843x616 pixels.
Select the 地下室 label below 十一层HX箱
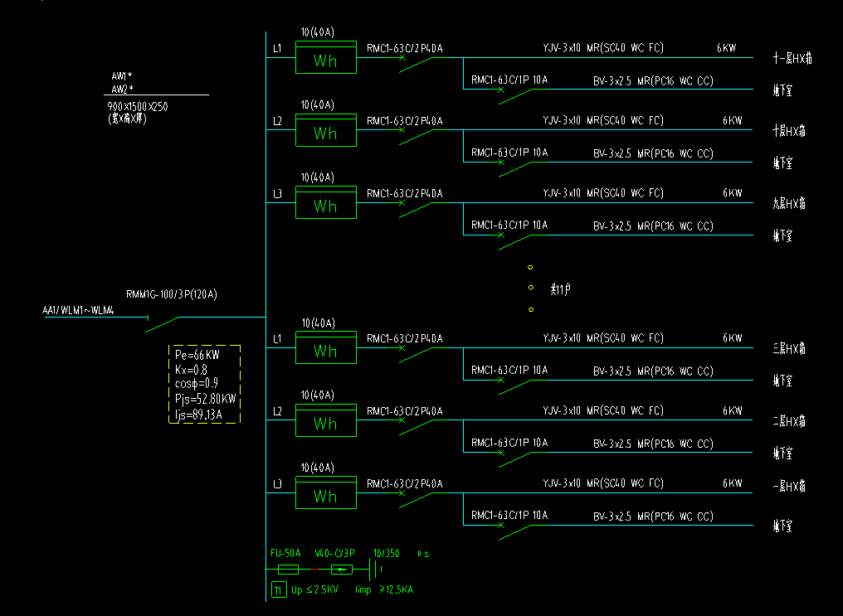[x=782, y=90]
